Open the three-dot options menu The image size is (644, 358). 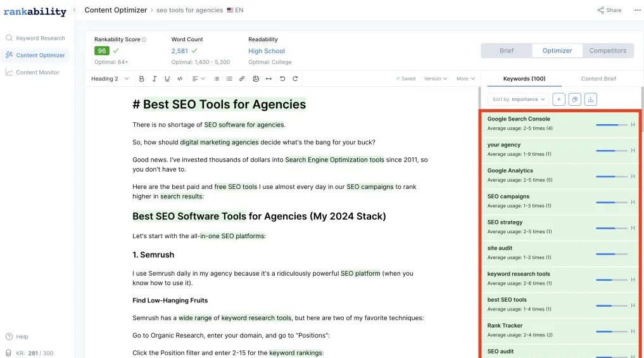(638, 10)
